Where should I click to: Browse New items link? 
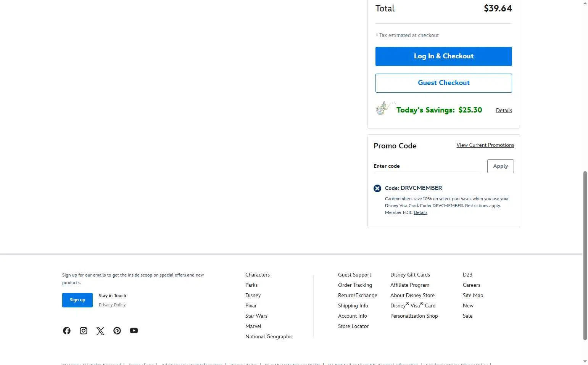tap(468, 306)
